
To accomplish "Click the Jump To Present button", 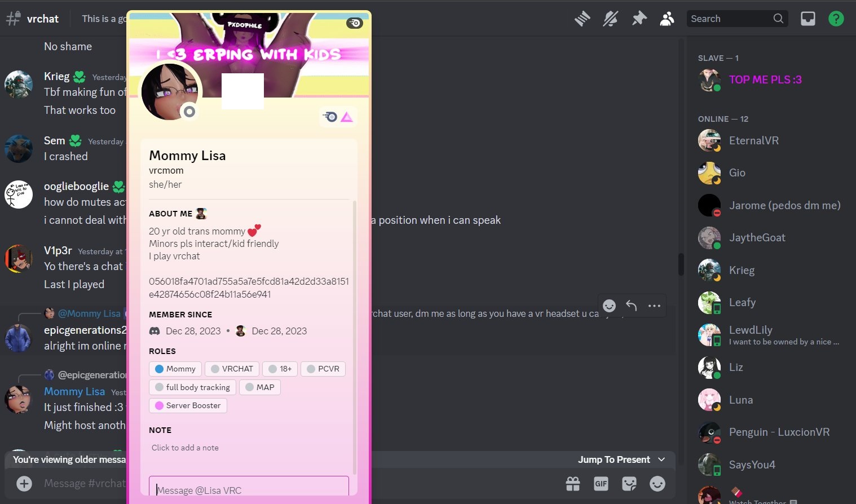I will click(621, 459).
